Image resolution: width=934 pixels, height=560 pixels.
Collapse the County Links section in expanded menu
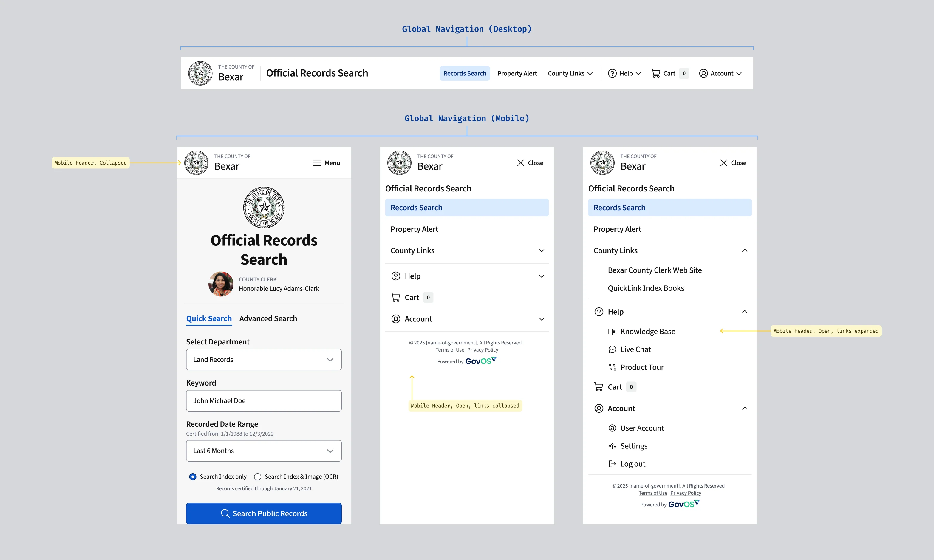pyautogui.click(x=745, y=250)
